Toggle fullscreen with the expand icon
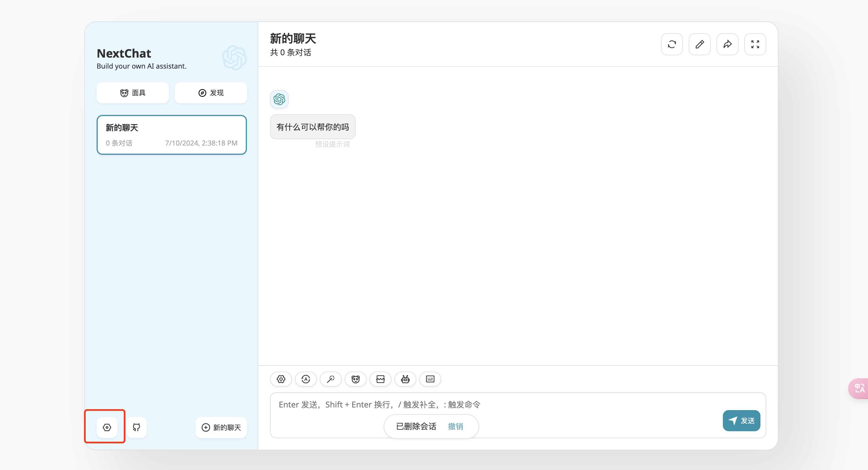The image size is (868, 470). (x=755, y=44)
